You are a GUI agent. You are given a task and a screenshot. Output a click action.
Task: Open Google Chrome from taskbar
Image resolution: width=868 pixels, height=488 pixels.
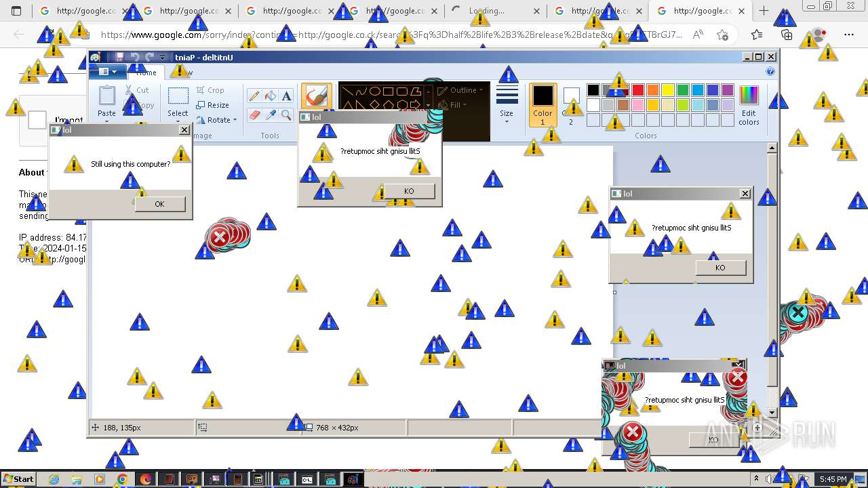click(x=123, y=479)
